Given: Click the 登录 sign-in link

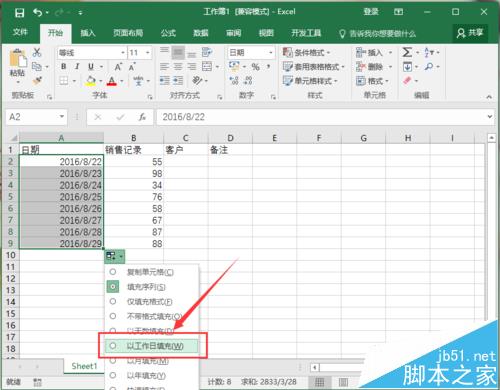Looking at the screenshot, I should pyautogui.click(x=371, y=12).
